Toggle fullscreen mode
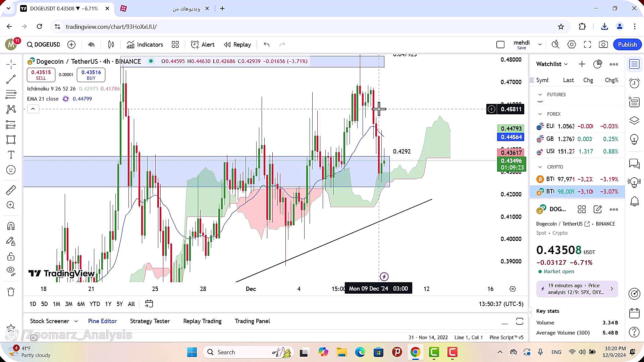This screenshot has height=362, width=644. (587, 44)
